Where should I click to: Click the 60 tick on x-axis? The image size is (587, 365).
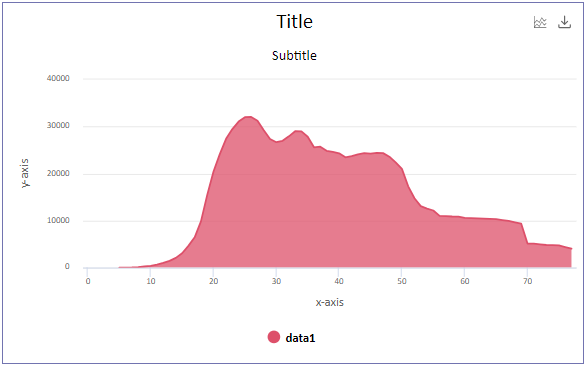coord(465,281)
